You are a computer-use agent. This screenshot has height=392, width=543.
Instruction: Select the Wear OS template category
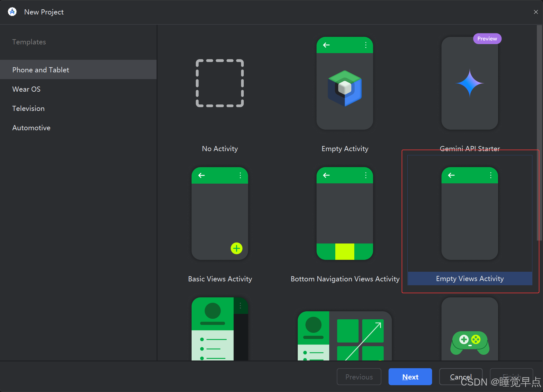click(x=26, y=89)
